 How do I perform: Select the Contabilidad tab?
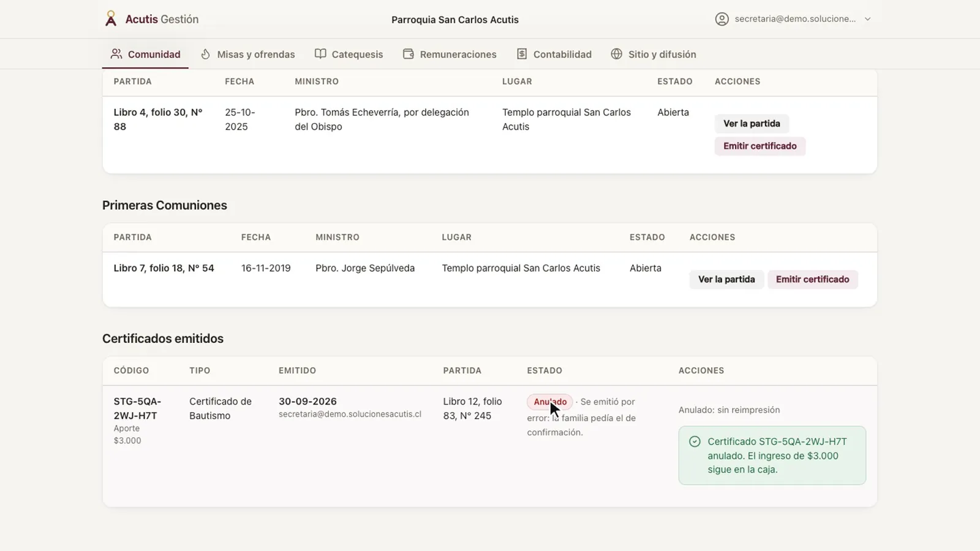point(554,54)
